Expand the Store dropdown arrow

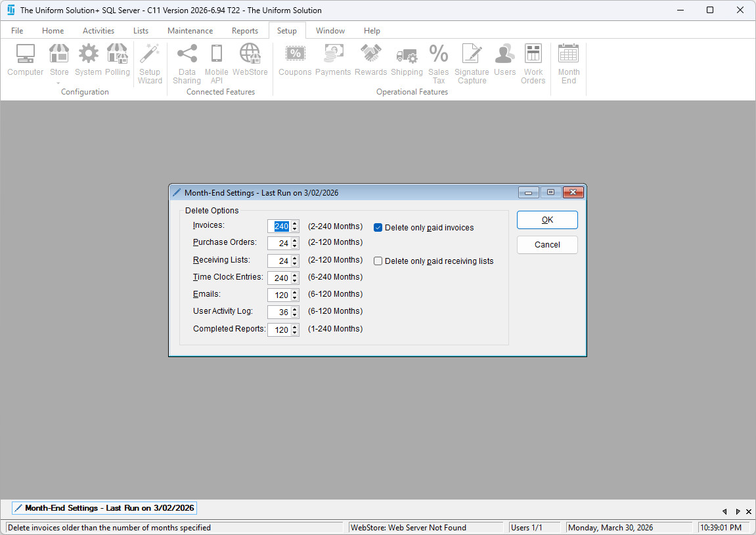tap(59, 83)
